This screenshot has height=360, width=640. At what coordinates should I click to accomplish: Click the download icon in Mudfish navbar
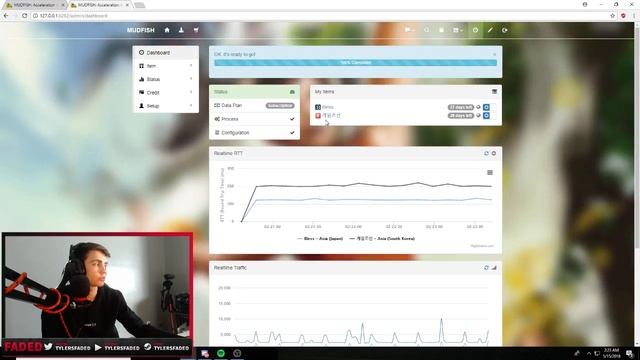click(x=181, y=30)
